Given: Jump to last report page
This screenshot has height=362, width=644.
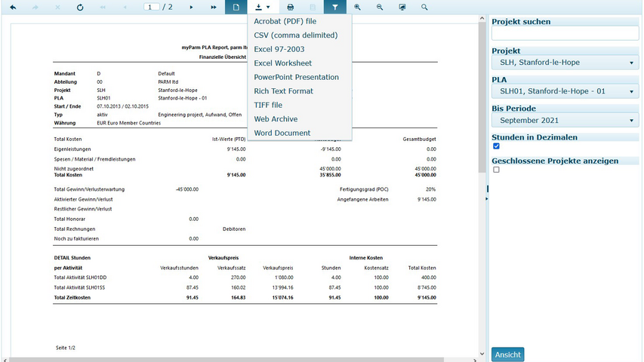Looking at the screenshot, I should coord(214,7).
